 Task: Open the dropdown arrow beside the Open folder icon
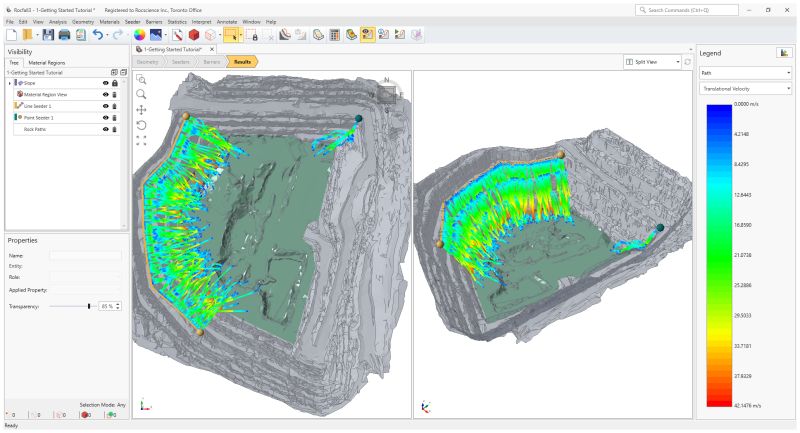37,35
